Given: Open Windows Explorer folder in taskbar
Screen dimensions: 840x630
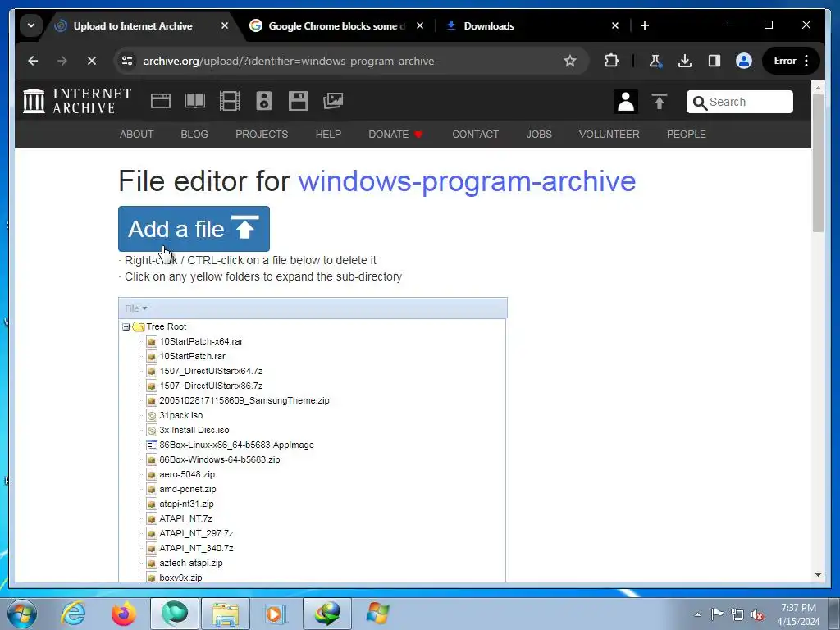Looking at the screenshot, I should click(x=226, y=614).
